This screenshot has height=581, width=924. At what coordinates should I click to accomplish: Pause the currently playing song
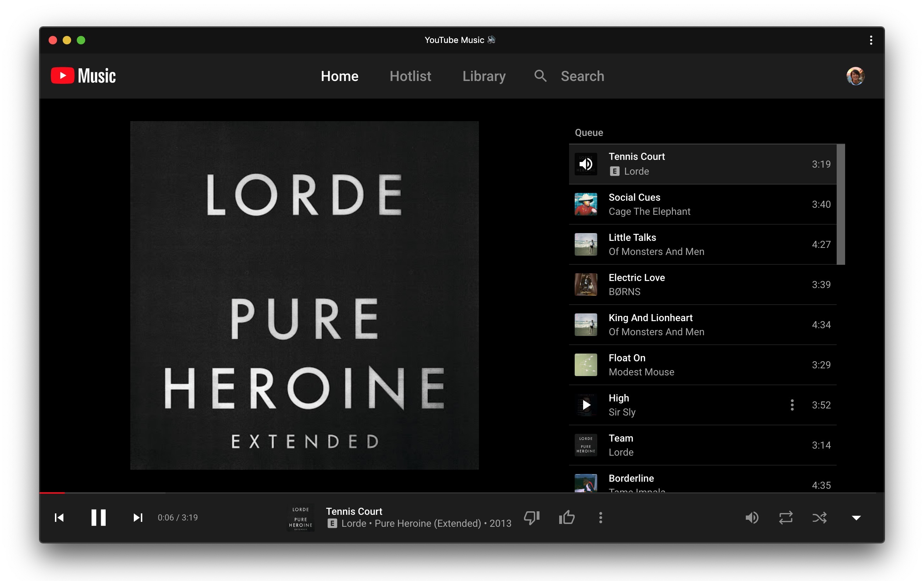coord(98,517)
